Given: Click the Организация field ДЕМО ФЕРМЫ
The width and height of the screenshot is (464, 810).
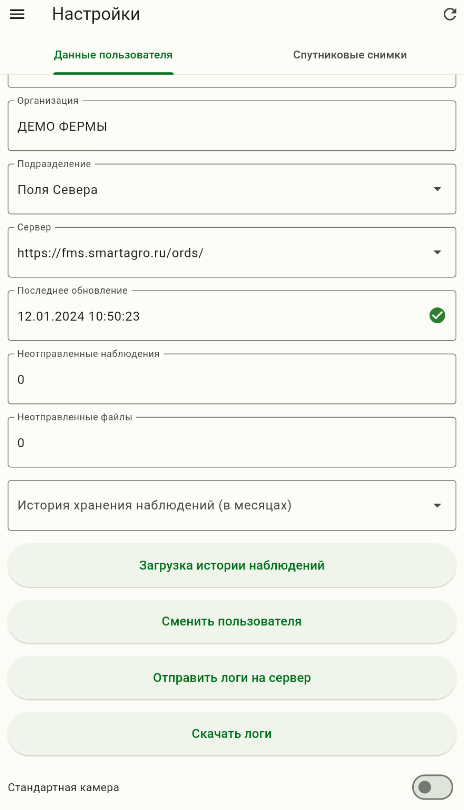Looking at the screenshot, I should [x=232, y=126].
